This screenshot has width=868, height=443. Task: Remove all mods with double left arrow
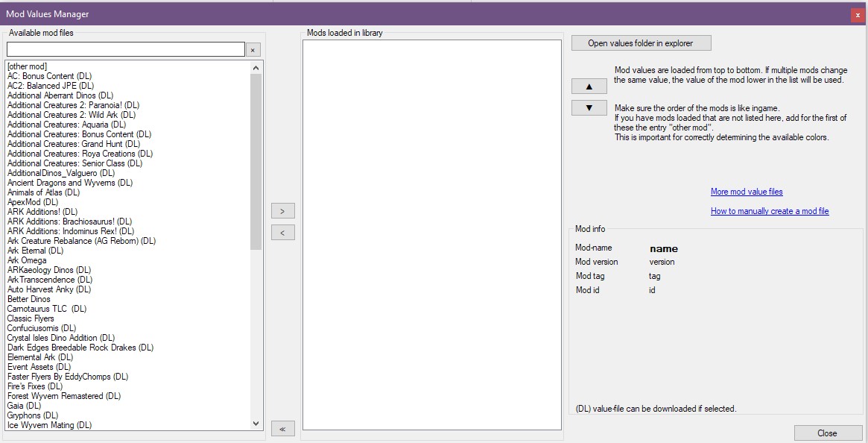click(x=283, y=429)
